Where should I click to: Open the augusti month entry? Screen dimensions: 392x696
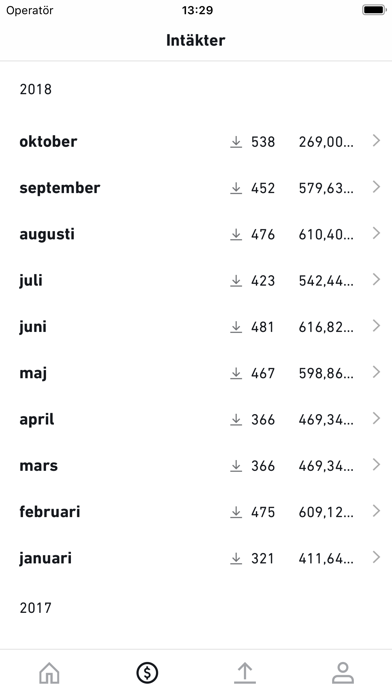coord(196,234)
